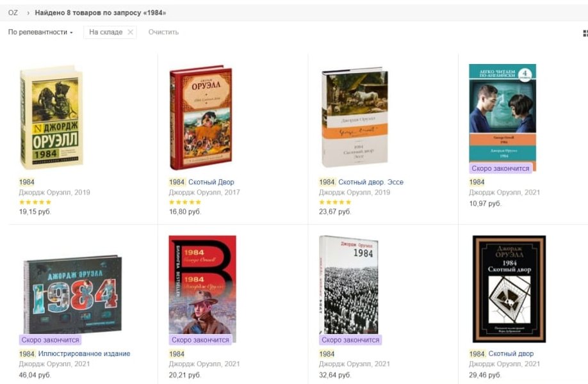
Task: Click «Очистить» to clear filters
Action: click(x=163, y=32)
